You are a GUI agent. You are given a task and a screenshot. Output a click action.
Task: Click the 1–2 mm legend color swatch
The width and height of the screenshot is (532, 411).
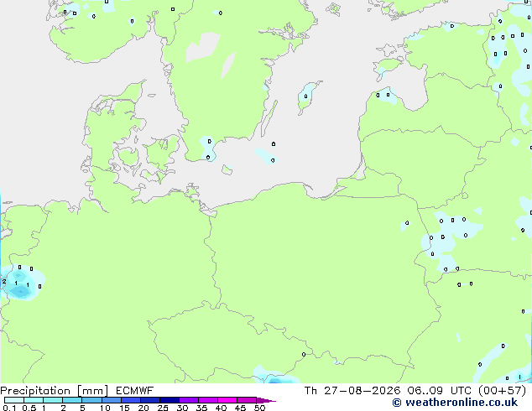coord(53,400)
